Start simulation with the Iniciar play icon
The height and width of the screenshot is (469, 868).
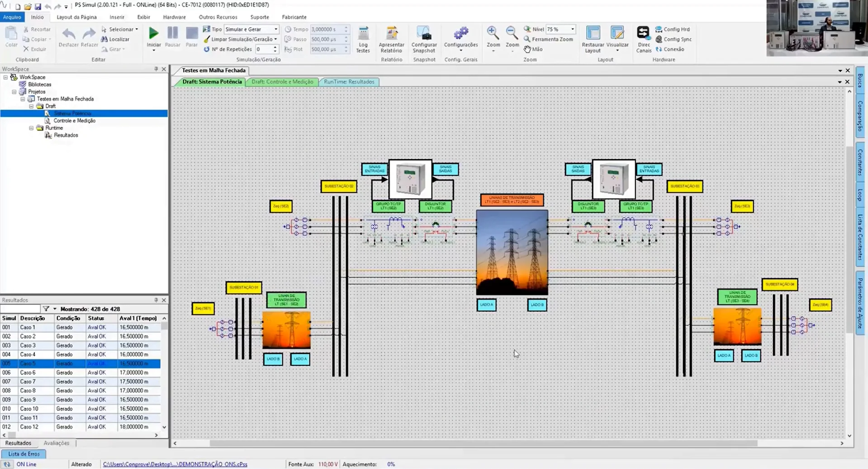pos(153,33)
